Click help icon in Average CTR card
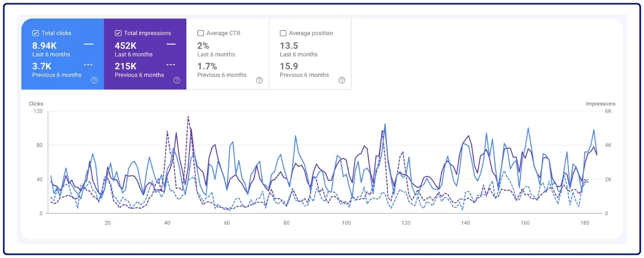 click(x=259, y=80)
